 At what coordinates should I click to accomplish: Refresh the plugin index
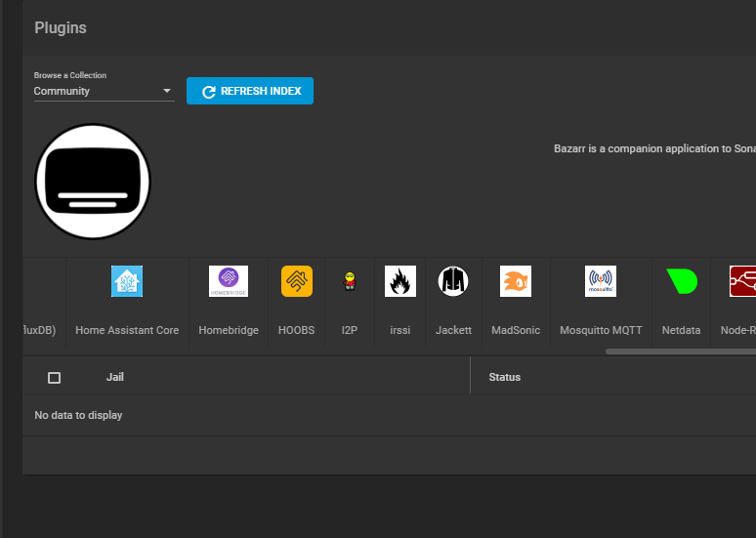click(x=250, y=91)
